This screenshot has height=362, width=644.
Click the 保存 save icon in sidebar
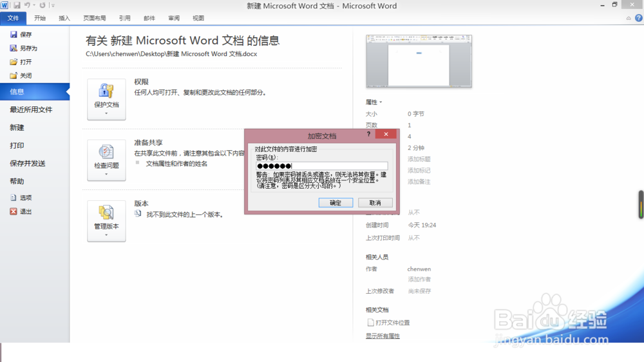(14, 35)
